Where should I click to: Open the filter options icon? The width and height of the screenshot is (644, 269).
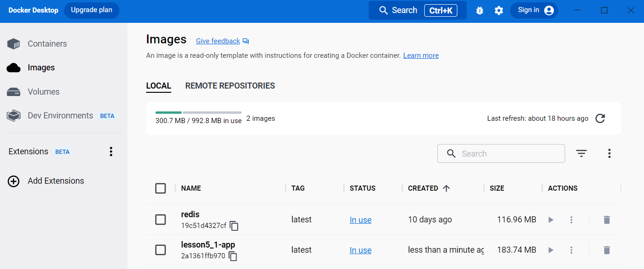[x=581, y=153]
